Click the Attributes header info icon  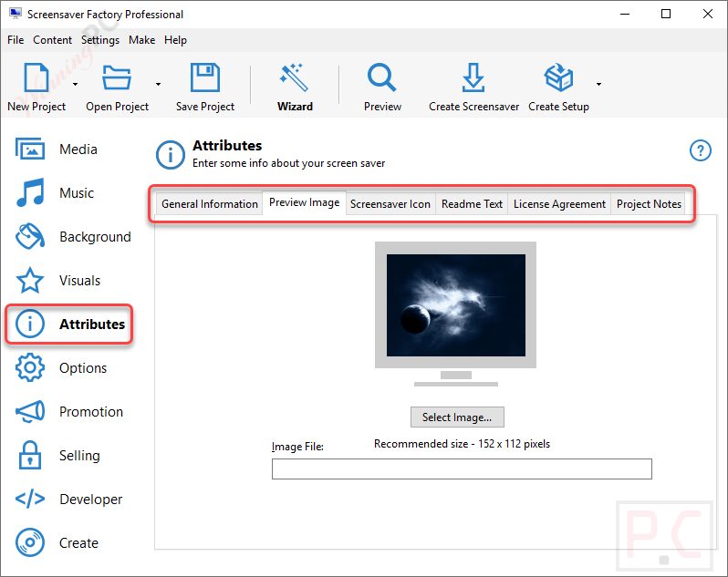(171, 155)
